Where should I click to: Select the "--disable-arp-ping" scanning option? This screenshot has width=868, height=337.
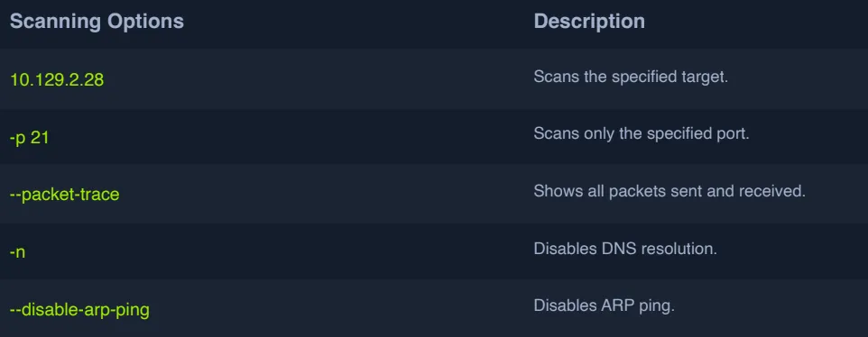pos(79,309)
